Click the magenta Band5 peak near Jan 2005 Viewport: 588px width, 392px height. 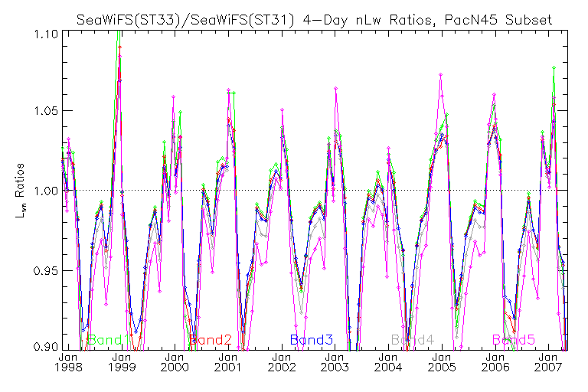[441, 75]
